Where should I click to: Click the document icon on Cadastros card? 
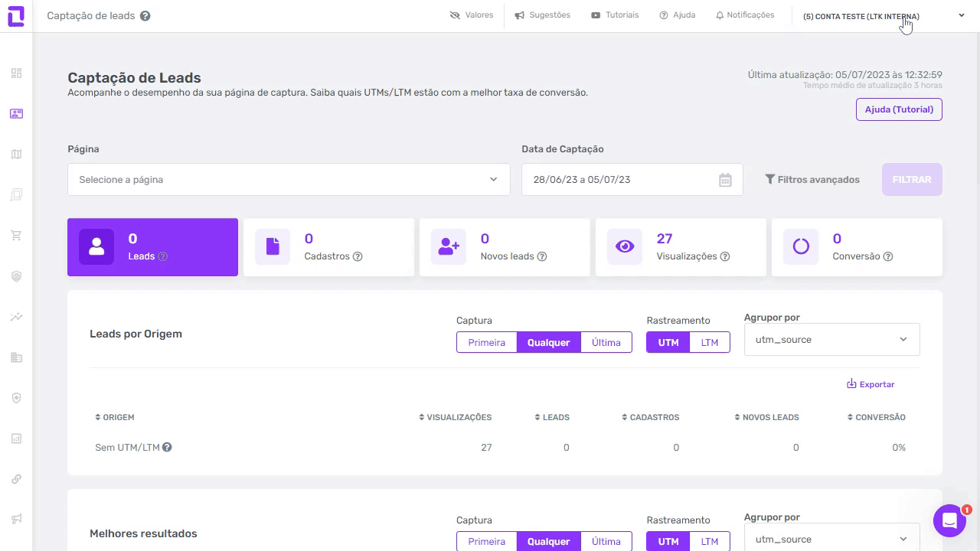pyautogui.click(x=273, y=246)
